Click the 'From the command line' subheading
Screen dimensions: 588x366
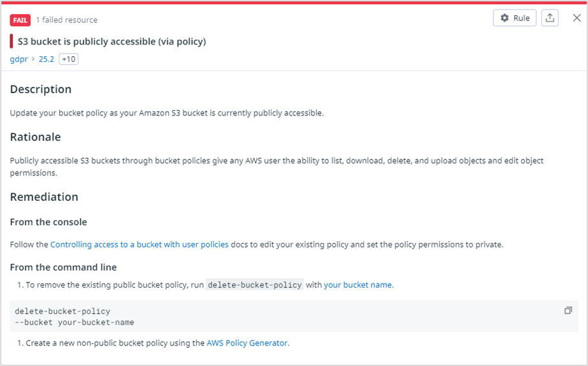(63, 267)
